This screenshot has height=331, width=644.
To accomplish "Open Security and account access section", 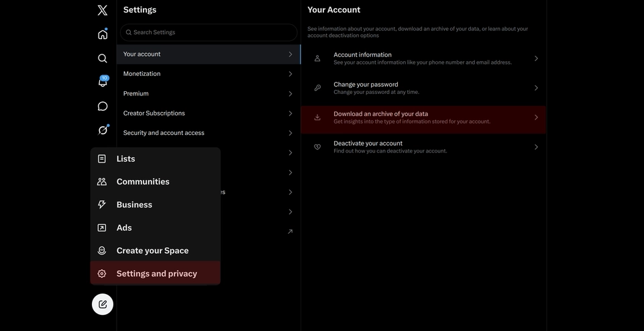I will pyautogui.click(x=209, y=133).
